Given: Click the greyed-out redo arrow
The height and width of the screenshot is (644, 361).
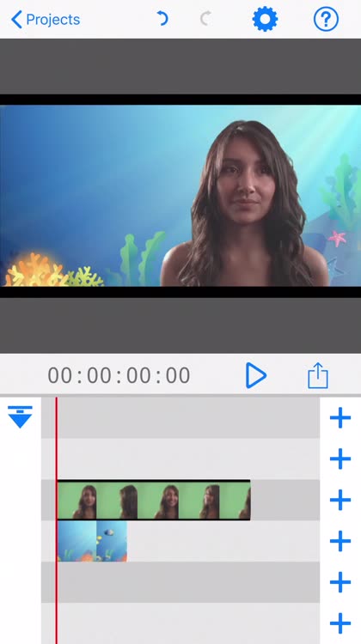Looking at the screenshot, I should click(205, 19).
